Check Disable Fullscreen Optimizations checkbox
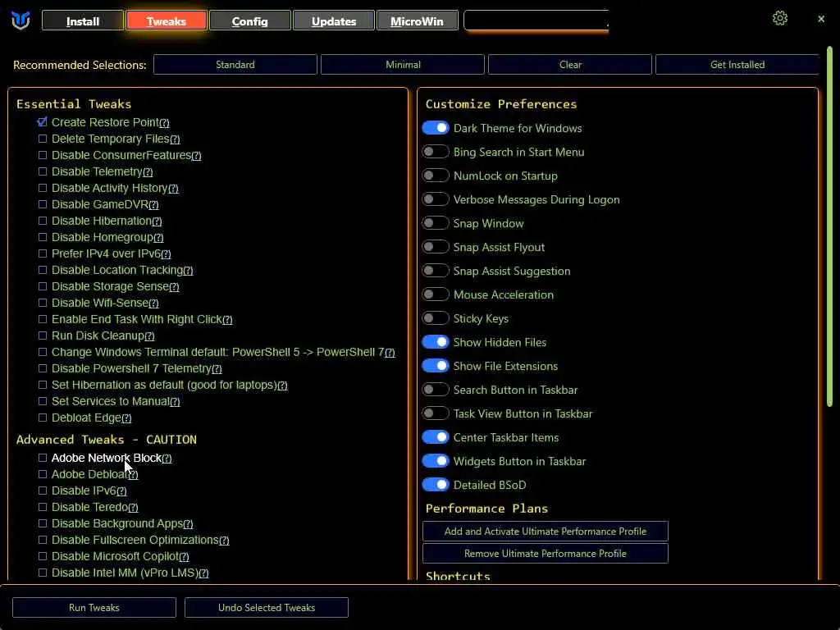 [x=43, y=540]
